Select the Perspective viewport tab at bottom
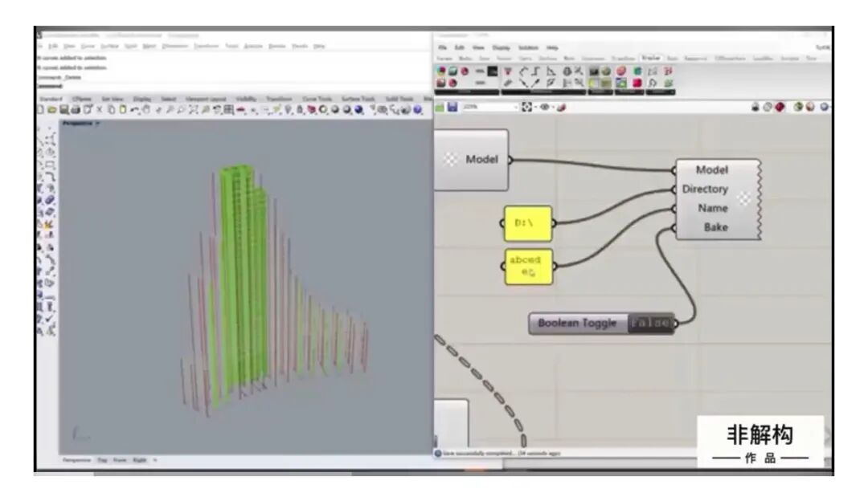The image size is (868, 493). pos(76,460)
